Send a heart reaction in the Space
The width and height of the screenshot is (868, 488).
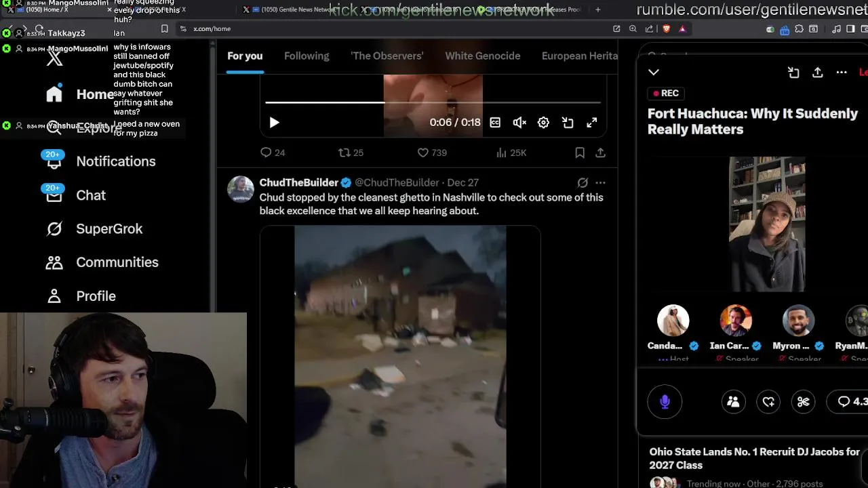768,402
